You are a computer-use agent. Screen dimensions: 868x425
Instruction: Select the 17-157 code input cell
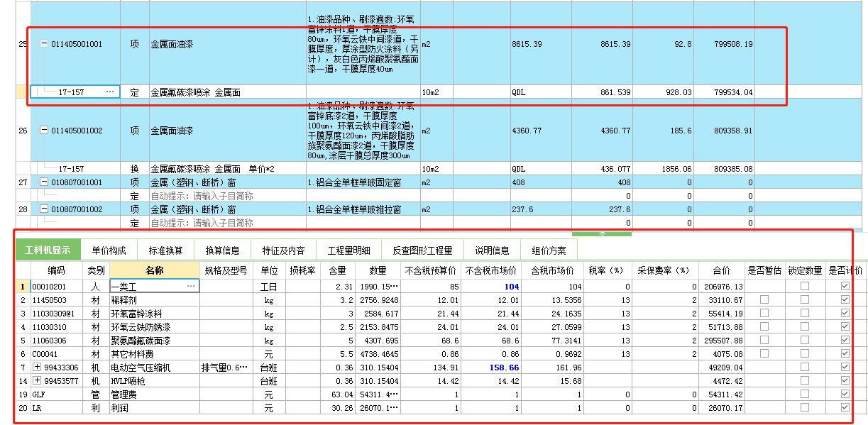point(75,92)
